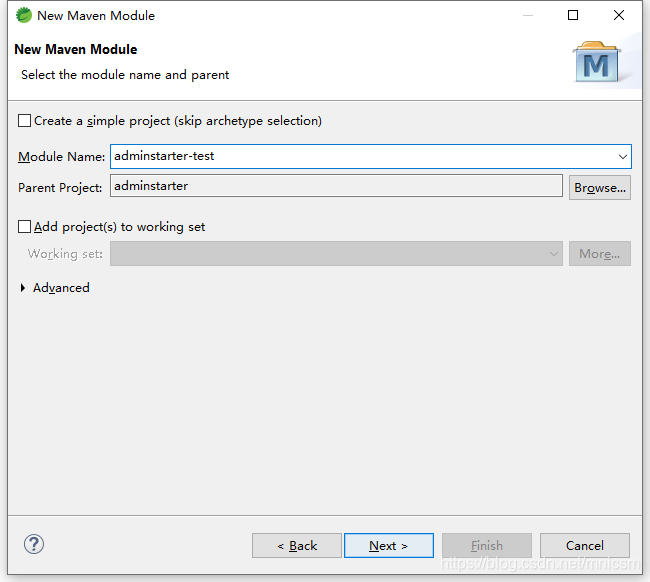
Task: Open the Module Name dropdown arrow
Action: coord(622,157)
